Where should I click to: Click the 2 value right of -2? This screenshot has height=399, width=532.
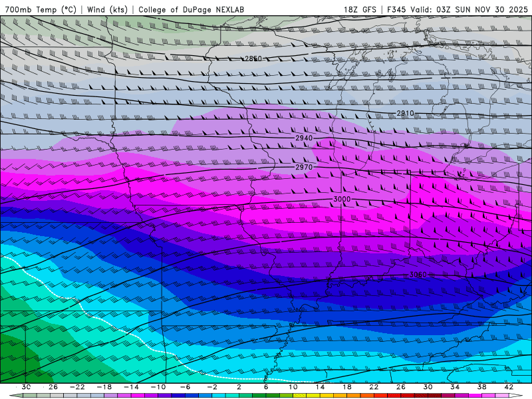tap(239, 387)
